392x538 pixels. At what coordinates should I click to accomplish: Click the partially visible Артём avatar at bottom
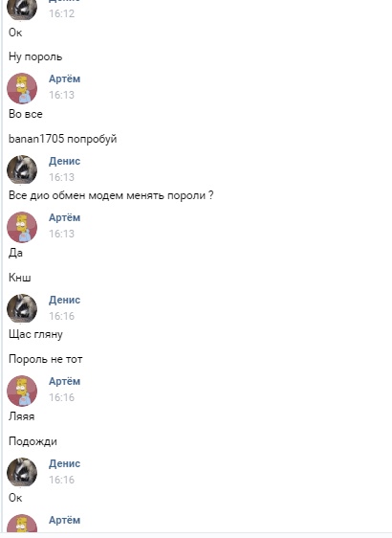(x=22, y=524)
